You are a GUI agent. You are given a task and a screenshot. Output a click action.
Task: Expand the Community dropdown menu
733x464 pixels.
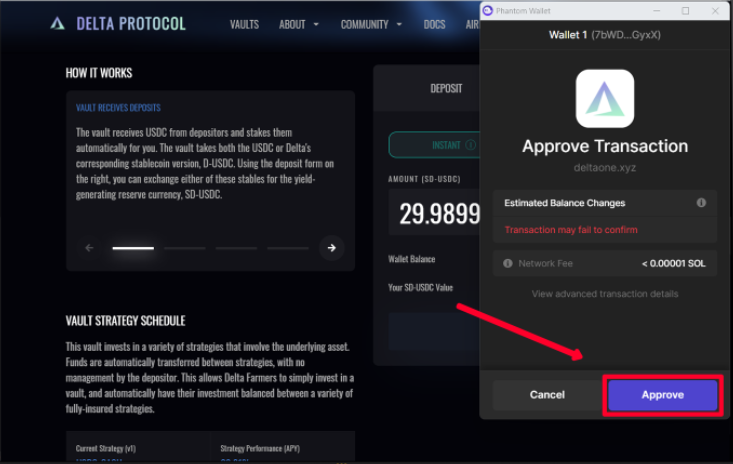click(x=371, y=24)
